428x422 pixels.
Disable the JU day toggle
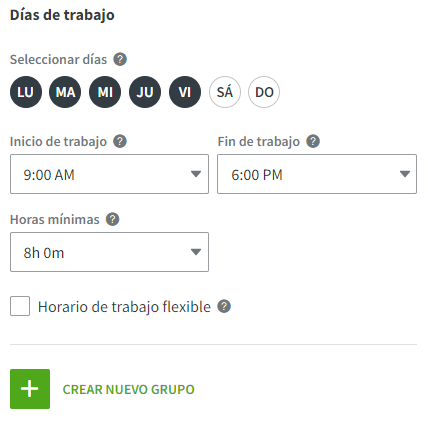[x=145, y=92]
